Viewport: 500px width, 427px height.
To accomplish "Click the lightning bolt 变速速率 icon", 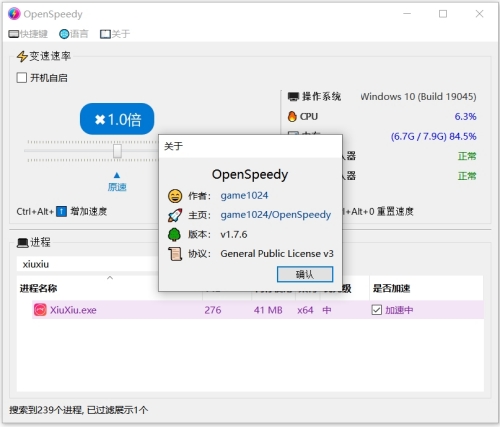I will click(x=22, y=56).
